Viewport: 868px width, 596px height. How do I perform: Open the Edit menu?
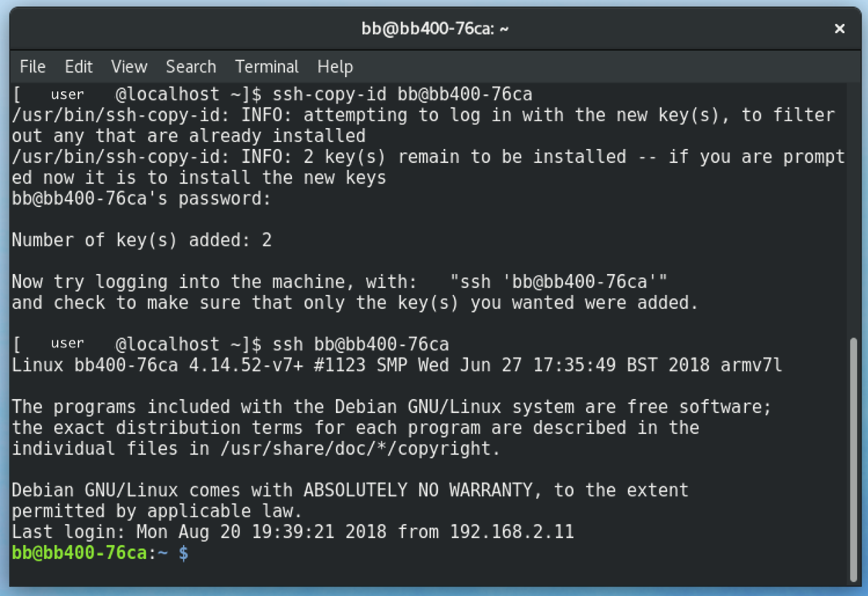point(78,66)
